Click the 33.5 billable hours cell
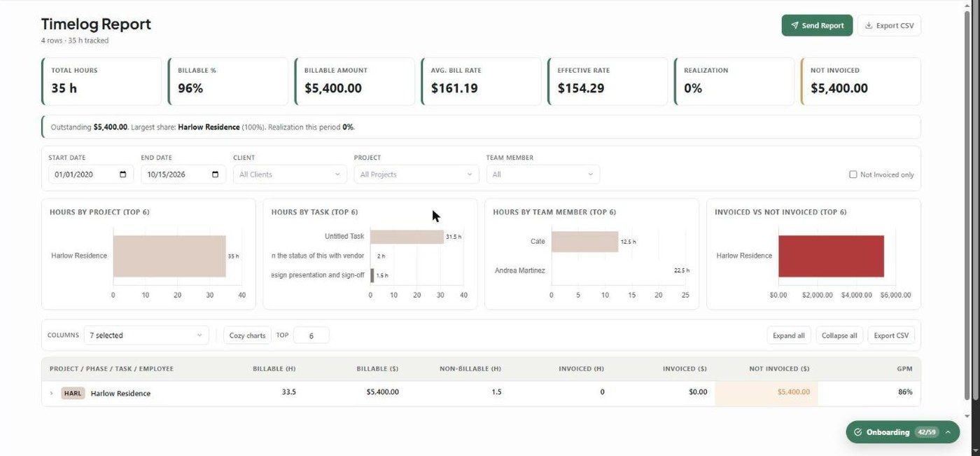The height and width of the screenshot is (456, 980). pos(288,392)
